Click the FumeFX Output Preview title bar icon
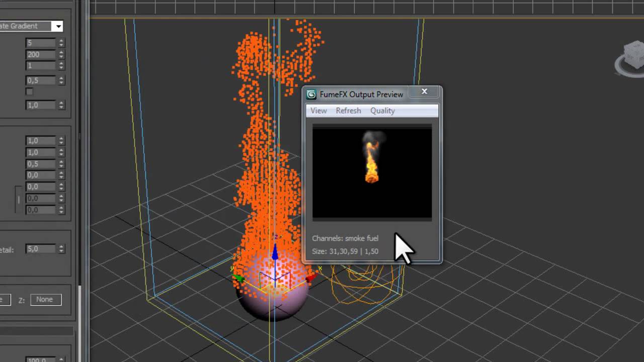644x362 pixels. click(x=311, y=94)
